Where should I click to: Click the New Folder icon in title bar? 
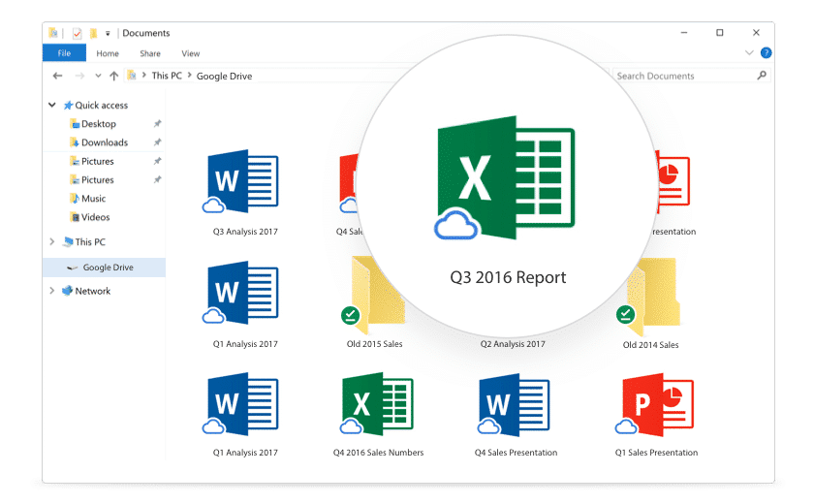coord(93,33)
